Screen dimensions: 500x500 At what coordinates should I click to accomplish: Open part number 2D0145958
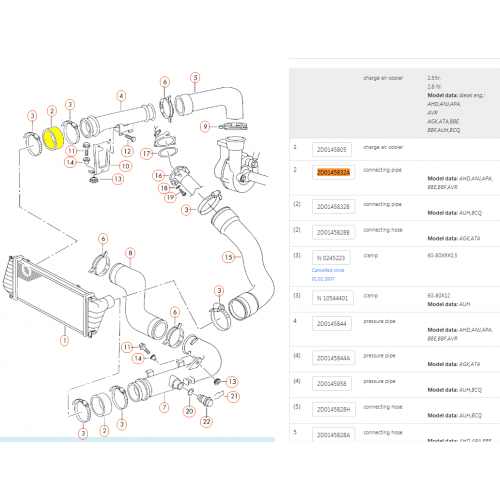pyautogui.click(x=332, y=384)
